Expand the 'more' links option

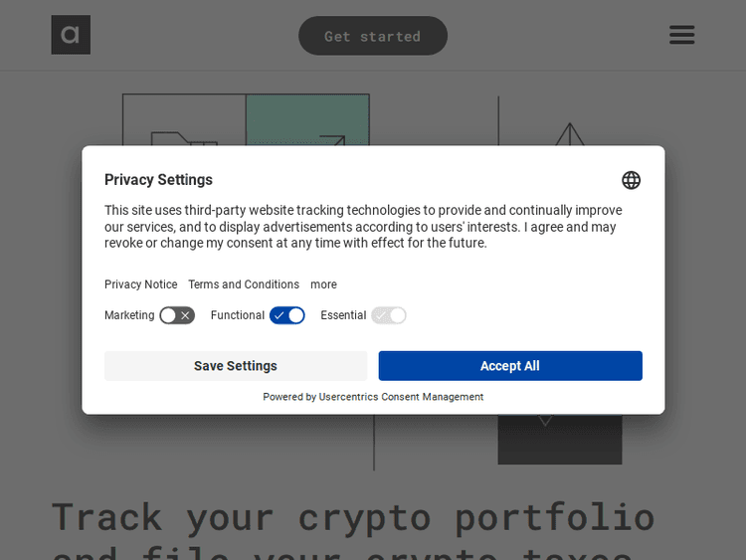pos(323,284)
